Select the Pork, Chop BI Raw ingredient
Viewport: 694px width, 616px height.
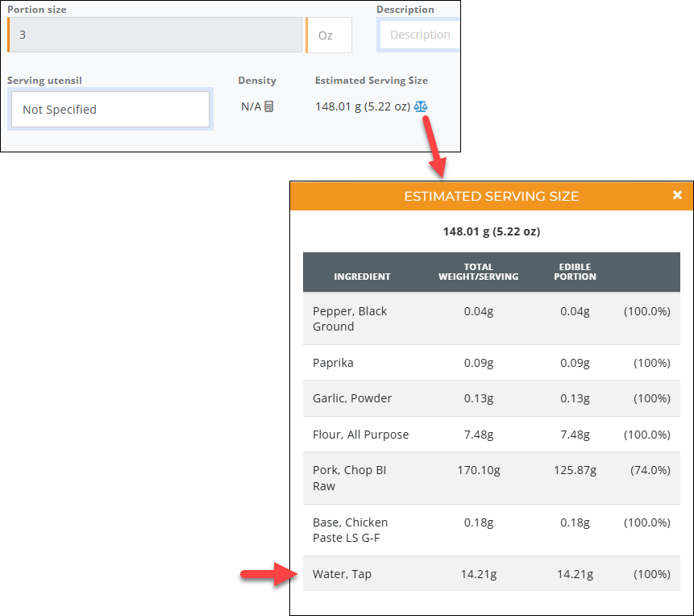[349, 478]
